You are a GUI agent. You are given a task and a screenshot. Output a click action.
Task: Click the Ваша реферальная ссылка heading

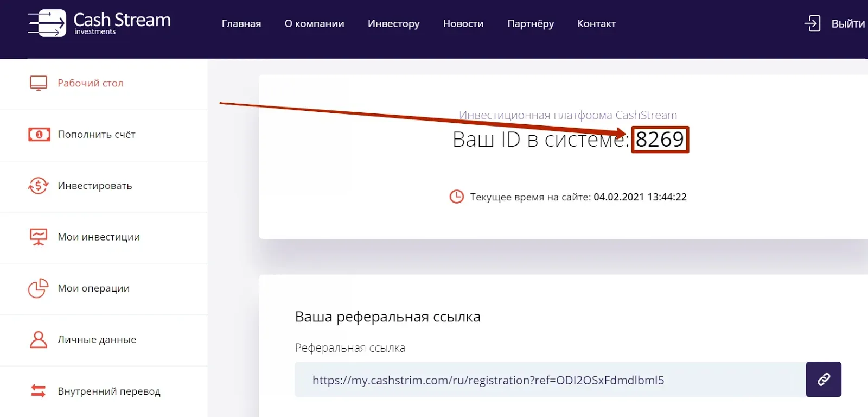(388, 317)
